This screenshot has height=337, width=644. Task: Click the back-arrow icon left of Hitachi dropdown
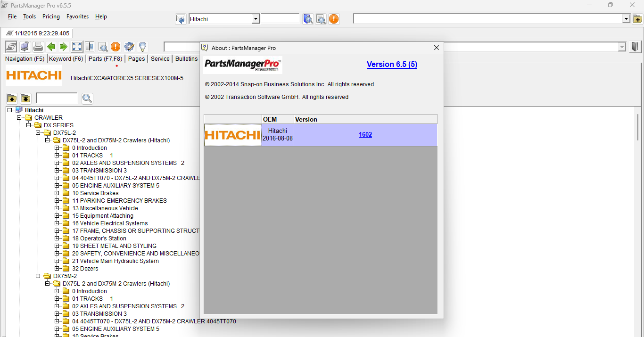(x=181, y=19)
